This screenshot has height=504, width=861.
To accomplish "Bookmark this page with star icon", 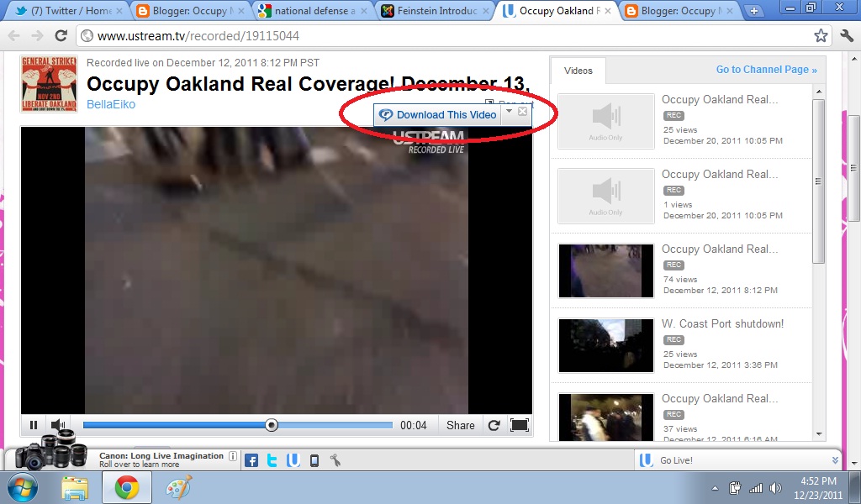I will 821,35.
